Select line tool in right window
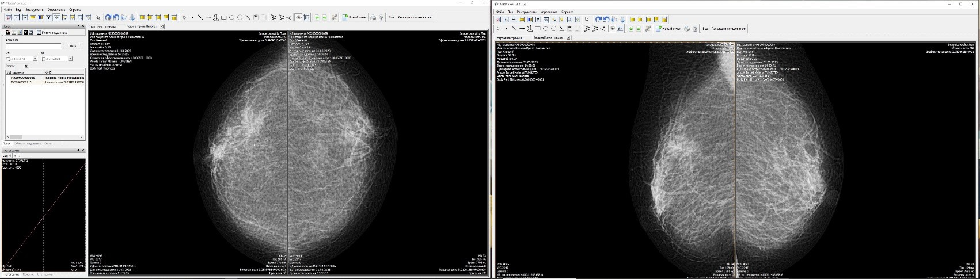 click(x=514, y=29)
